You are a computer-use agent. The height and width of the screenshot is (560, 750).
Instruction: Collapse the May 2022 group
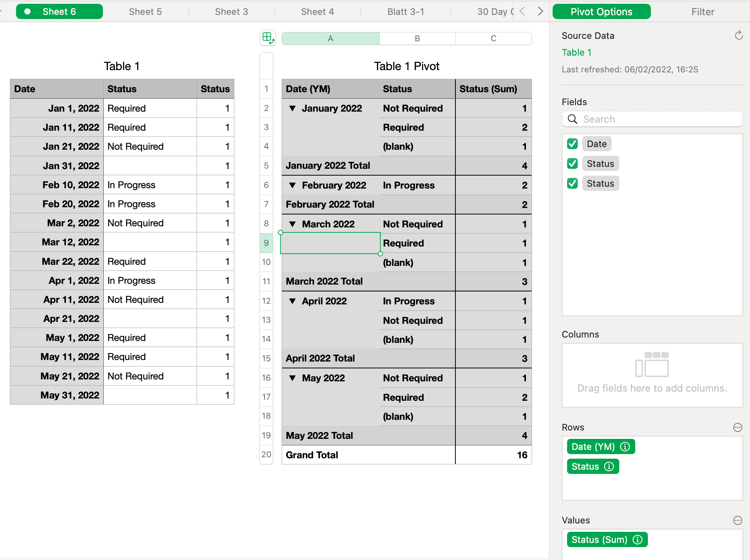pyautogui.click(x=292, y=378)
